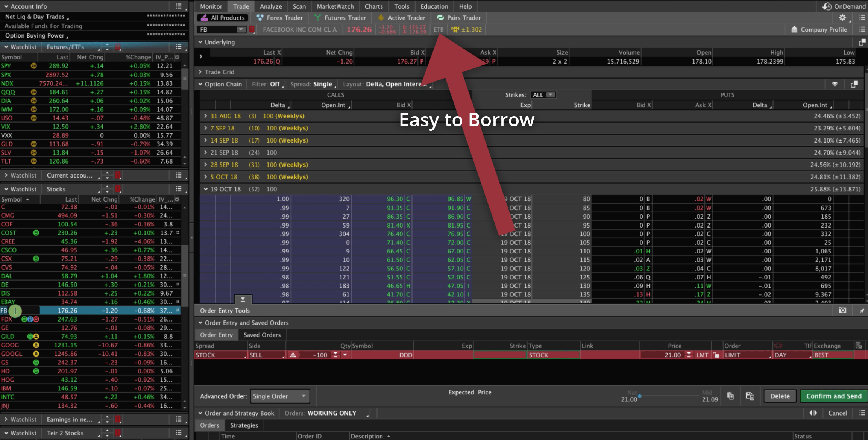Click the Delete order button
The width and height of the screenshot is (868, 440).
780,396
